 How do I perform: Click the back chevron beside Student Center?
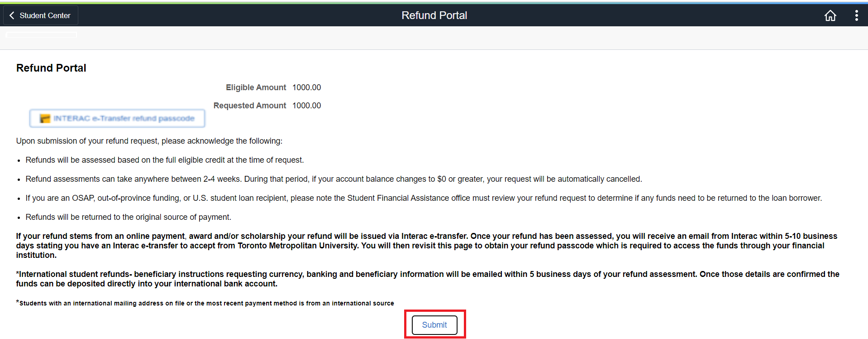coord(12,15)
